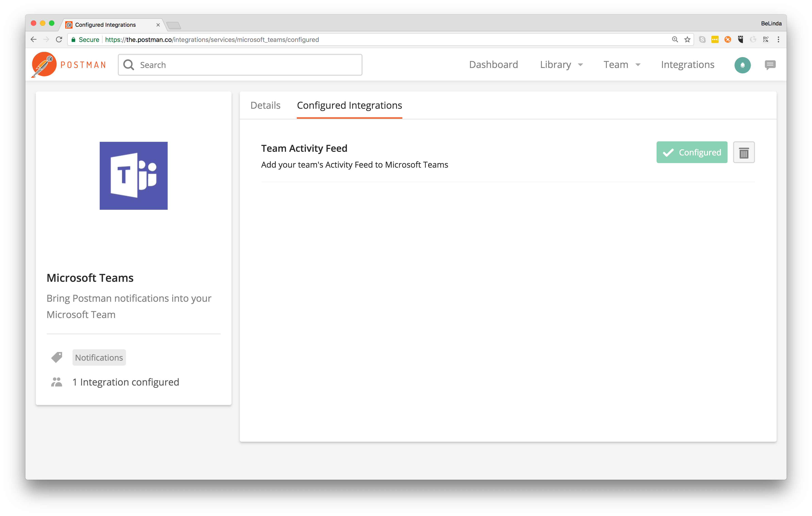Delete the Team Activity Feed integration via trash icon

(x=744, y=152)
